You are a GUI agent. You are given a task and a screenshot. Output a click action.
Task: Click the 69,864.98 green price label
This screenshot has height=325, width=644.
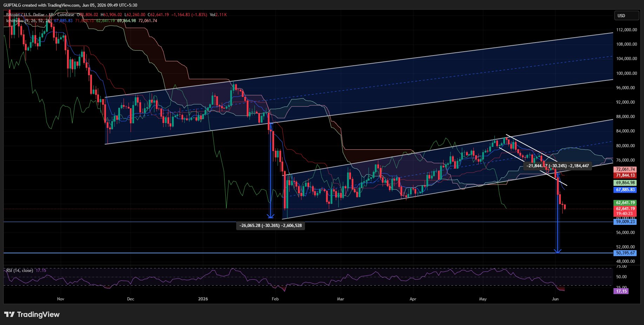pos(625,183)
